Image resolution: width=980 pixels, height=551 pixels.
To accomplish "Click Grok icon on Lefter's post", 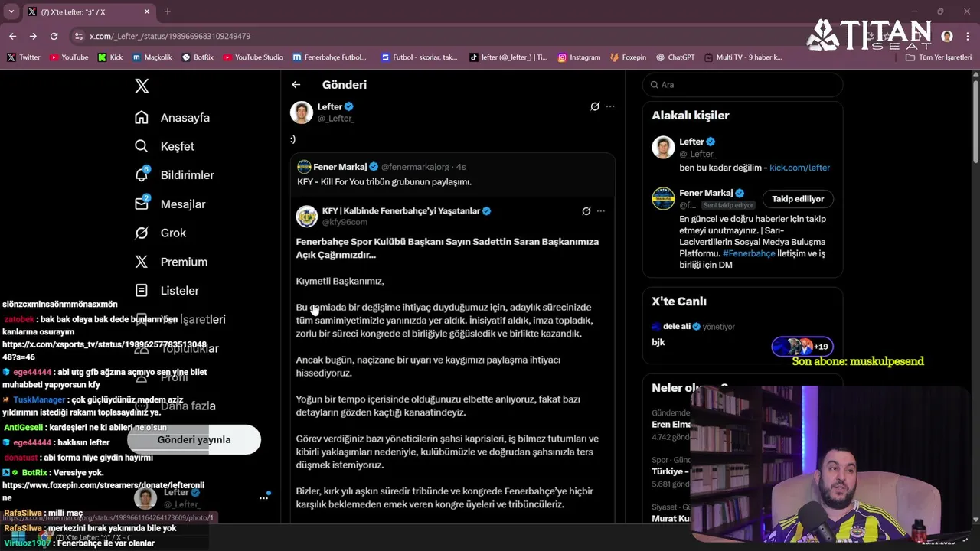I will [595, 106].
